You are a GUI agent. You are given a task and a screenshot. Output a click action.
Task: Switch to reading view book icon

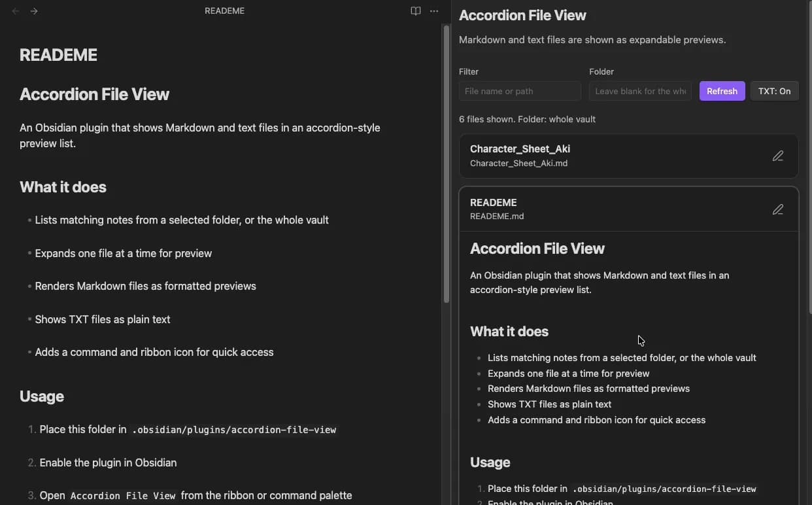tap(416, 11)
